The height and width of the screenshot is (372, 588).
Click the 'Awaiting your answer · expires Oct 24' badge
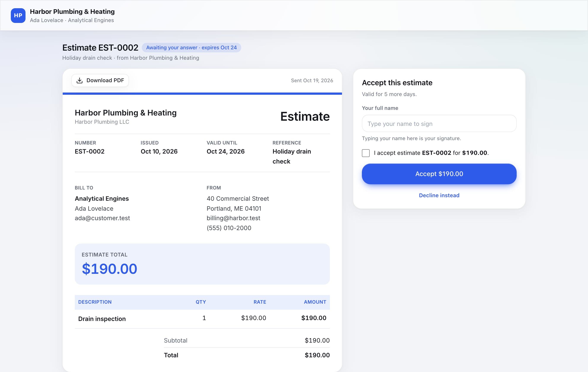point(192,47)
